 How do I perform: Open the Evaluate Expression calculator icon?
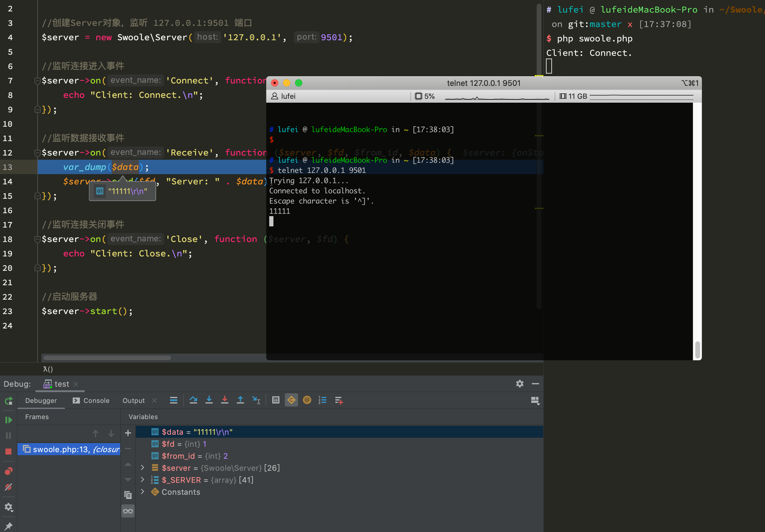pos(276,400)
